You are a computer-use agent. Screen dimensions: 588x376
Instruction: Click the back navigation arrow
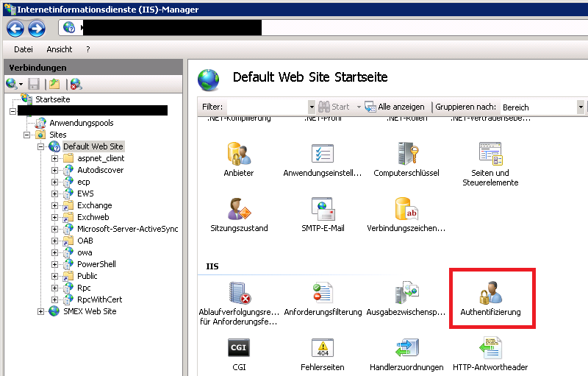pos(15,29)
